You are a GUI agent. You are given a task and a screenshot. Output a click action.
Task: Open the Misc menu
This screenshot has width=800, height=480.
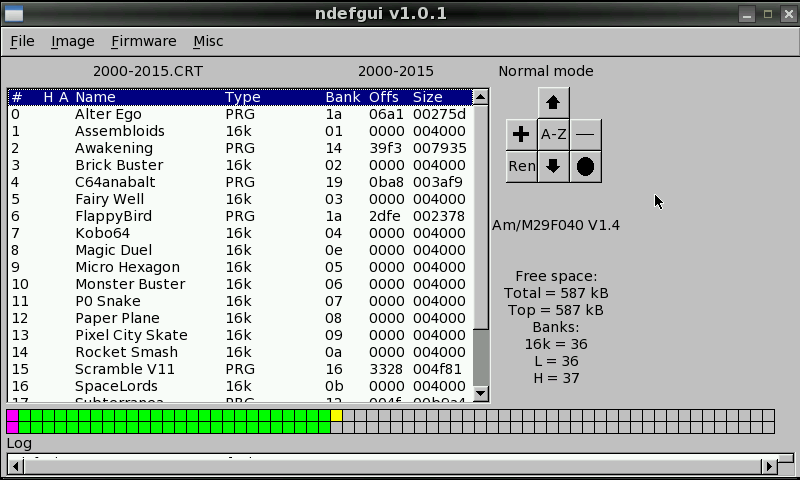click(x=208, y=41)
